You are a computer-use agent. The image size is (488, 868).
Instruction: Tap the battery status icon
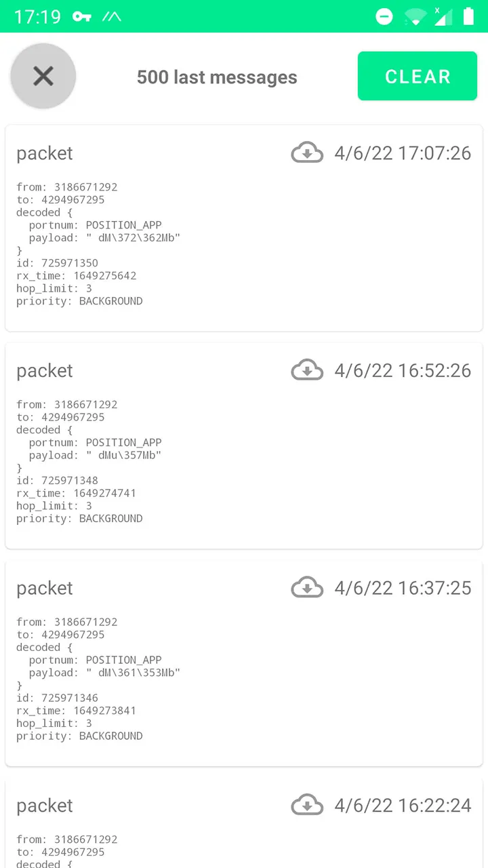pyautogui.click(x=468, y=16)
